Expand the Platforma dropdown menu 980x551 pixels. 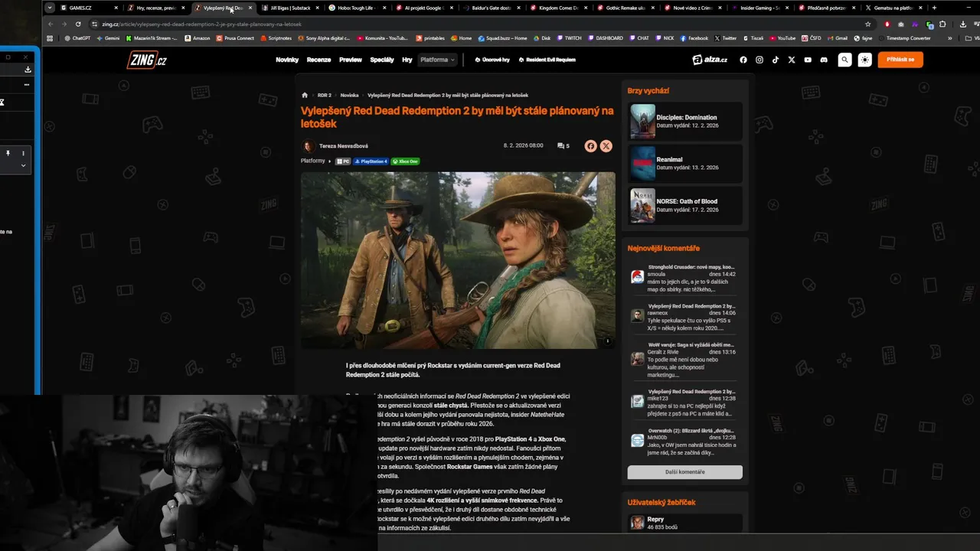coord(437,60)
